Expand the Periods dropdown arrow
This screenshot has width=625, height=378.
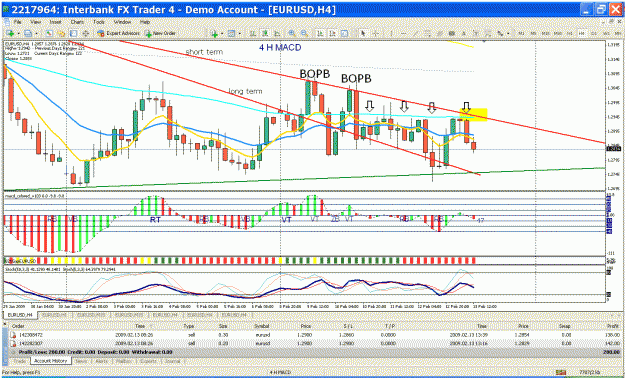[240, 33]
